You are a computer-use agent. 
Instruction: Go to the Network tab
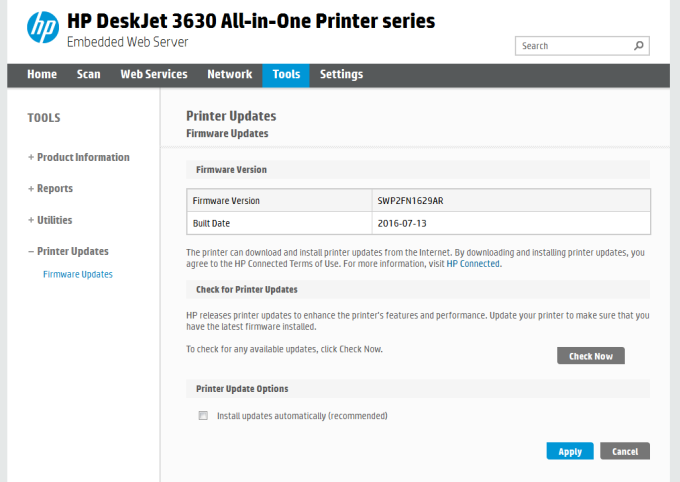tap(229, 75)
